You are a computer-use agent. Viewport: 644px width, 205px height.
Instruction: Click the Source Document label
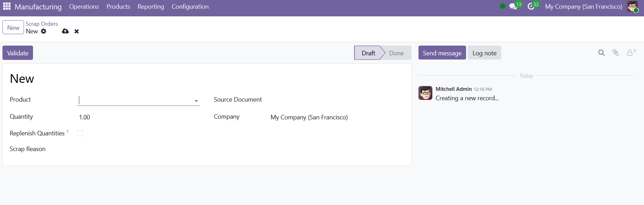238,100
